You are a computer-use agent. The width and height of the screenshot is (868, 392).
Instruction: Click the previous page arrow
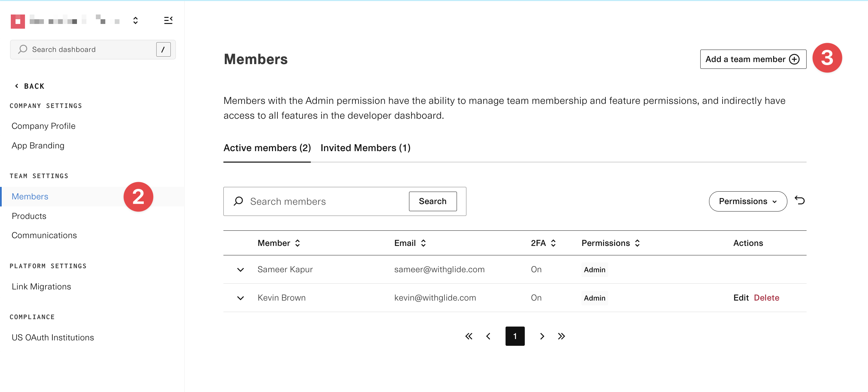pos(488,336)
